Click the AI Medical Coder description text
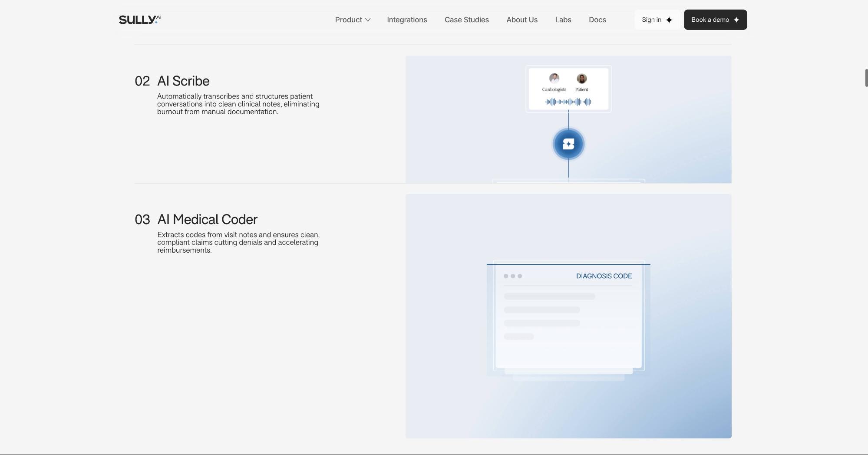The image size is (868, 455). (x=238, y=243)
